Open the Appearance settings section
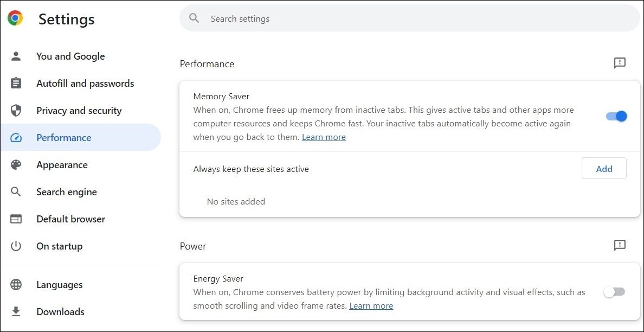Screen dimensions: 644x332 62,164
